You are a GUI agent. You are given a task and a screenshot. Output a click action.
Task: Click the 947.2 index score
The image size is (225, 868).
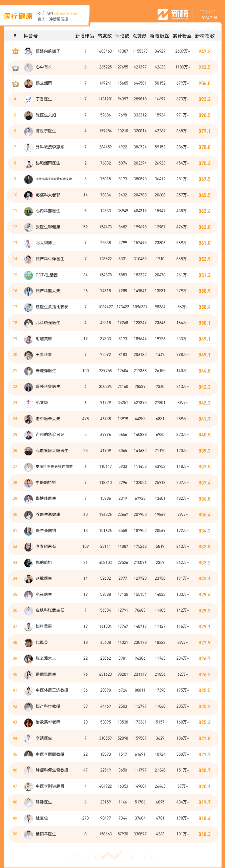(x=204, y=52)
